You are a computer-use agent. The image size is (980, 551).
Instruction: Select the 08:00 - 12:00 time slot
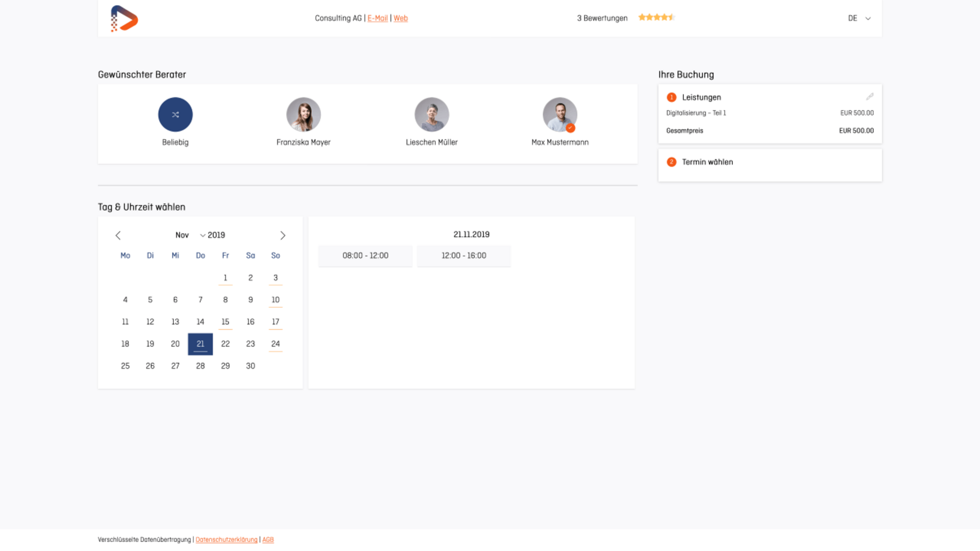coord(365,256)
